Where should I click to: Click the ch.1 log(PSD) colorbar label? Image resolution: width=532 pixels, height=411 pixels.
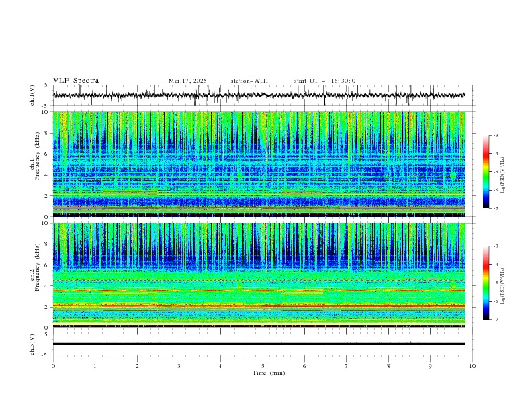coord(502,175)
